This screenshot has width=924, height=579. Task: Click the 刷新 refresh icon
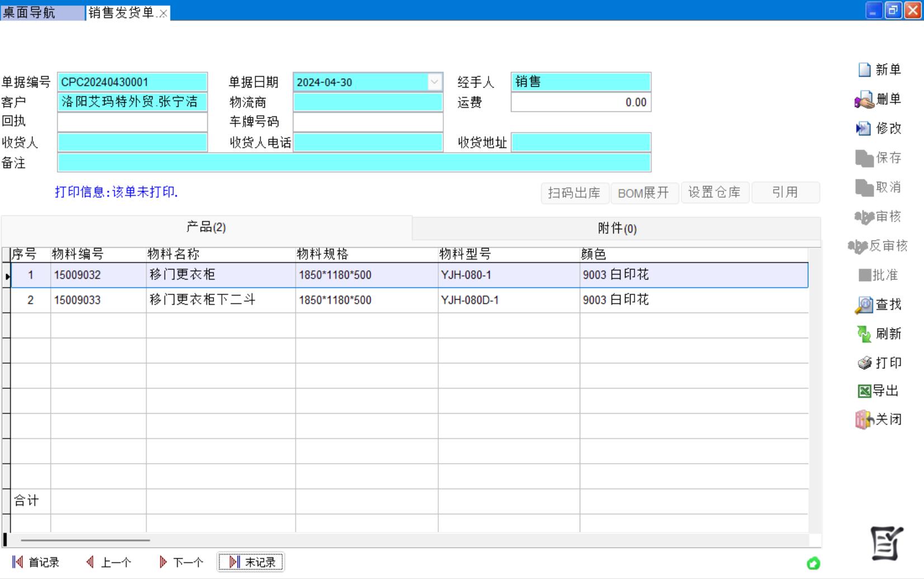tap(864, 334)
